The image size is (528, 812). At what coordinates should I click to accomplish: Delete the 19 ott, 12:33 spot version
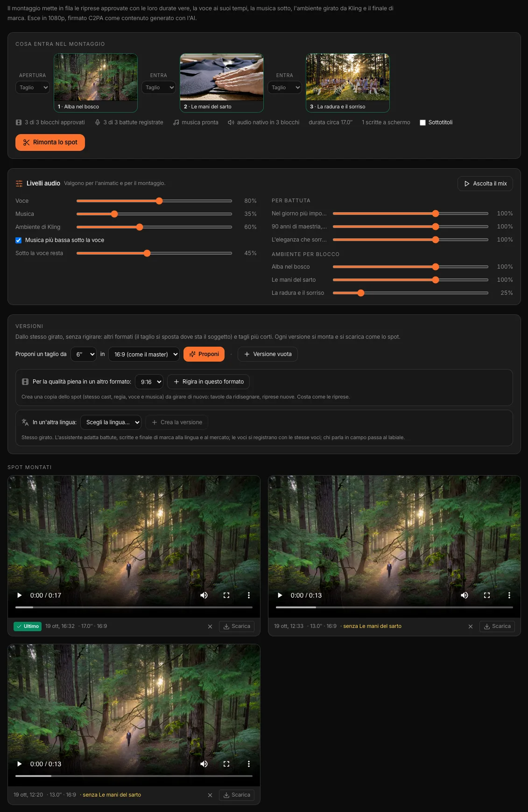(x=471, y=627)
